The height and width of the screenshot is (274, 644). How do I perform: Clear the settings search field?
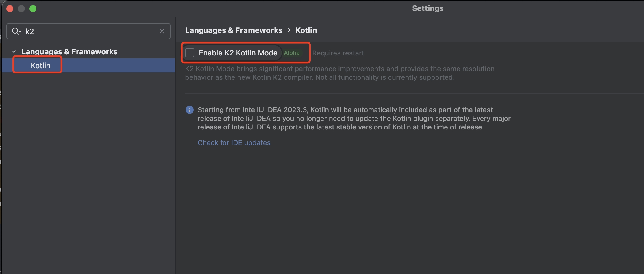coord(162,31)
